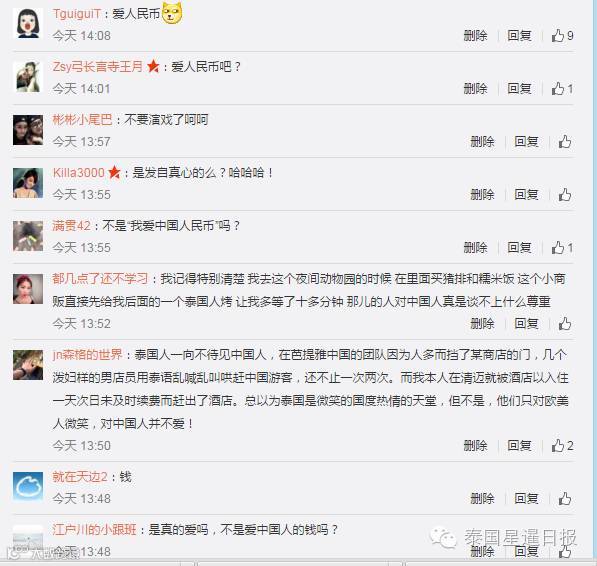Open username link 都几点了还不学习
Image resolution: width=597 pixels, height=566 pixels.
[x=100, y=279]
